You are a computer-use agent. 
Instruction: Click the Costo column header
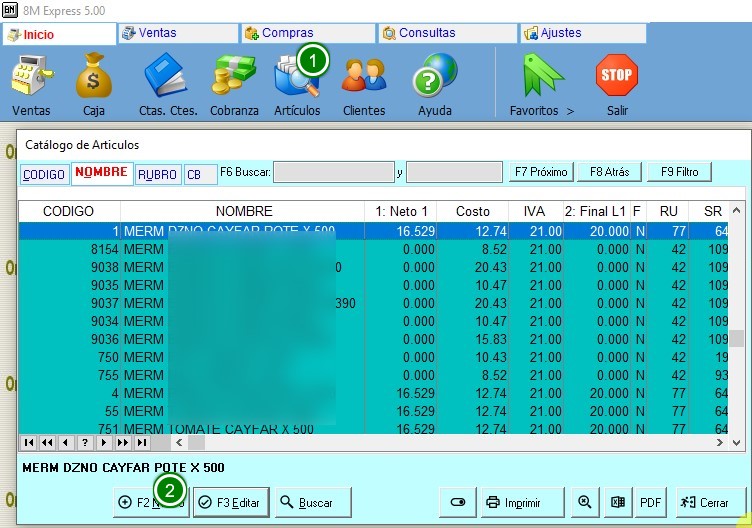[x=472, y=211]
